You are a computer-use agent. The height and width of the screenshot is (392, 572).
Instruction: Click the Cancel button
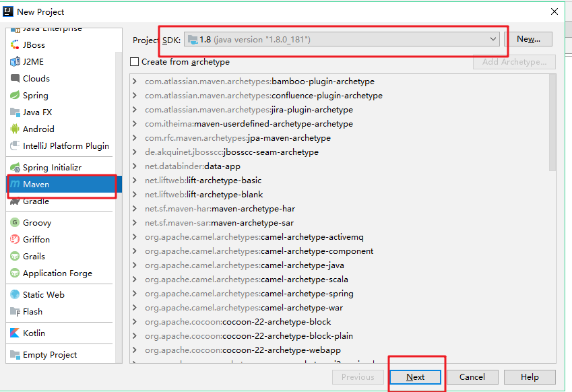(x=472, y=377)
